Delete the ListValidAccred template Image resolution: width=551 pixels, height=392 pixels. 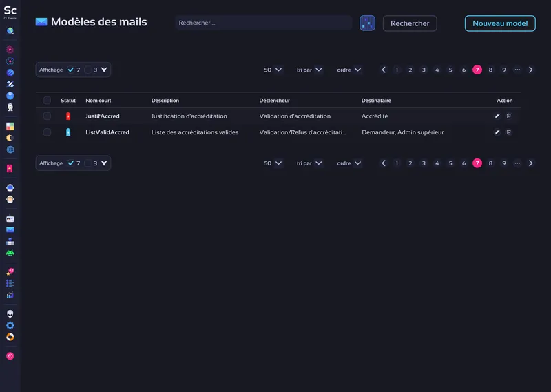tap(509, 132)
